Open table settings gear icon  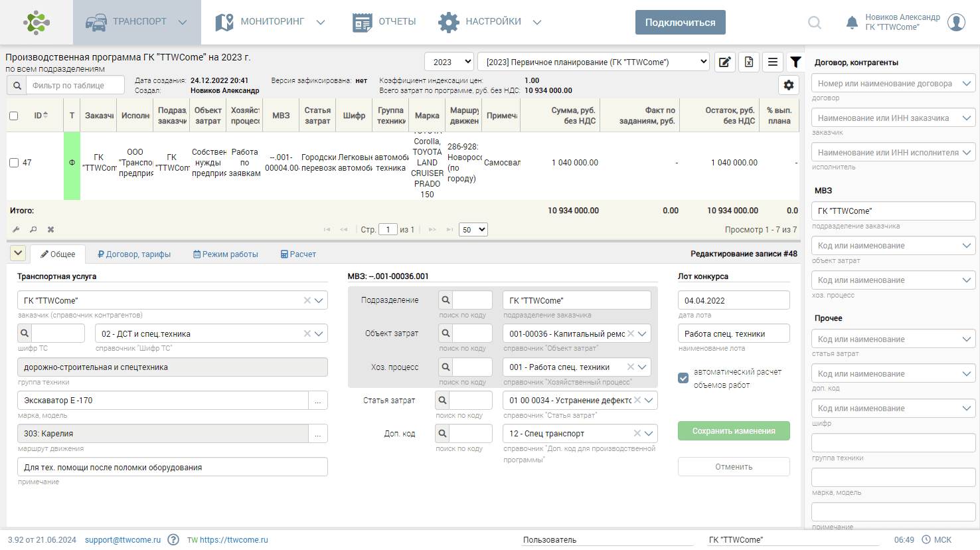pyautogui.click(x=789, y=85)
